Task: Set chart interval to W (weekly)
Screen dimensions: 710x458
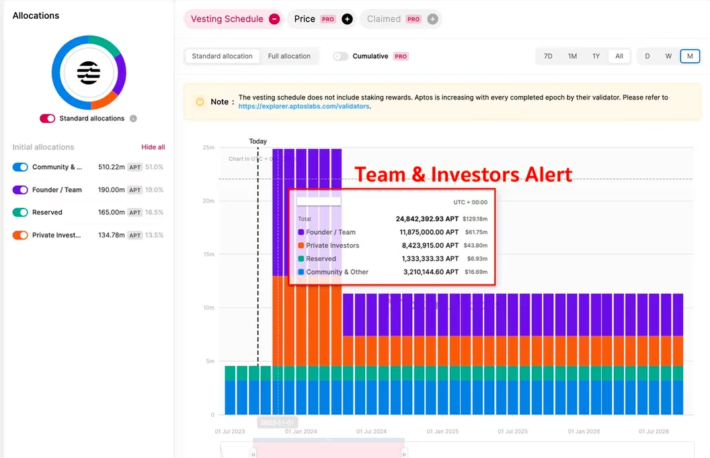Action: [668, 56]
